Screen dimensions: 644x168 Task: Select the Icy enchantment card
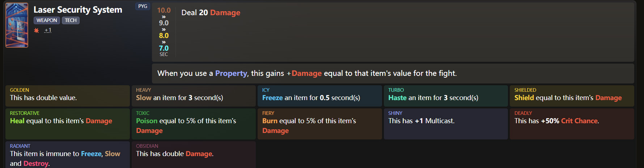pos(319,95)
